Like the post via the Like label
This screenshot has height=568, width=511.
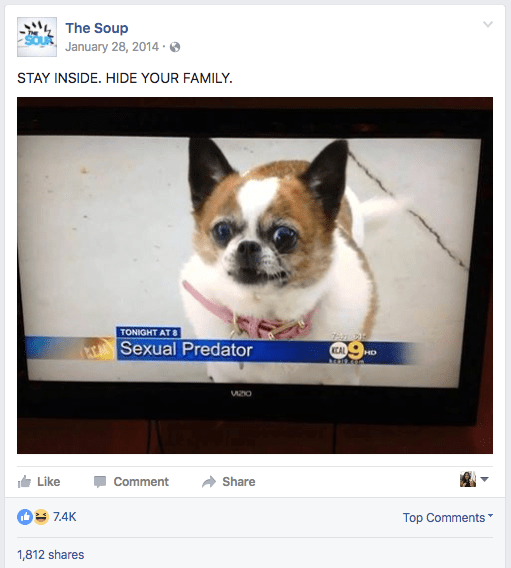click(x=49, y=482)
